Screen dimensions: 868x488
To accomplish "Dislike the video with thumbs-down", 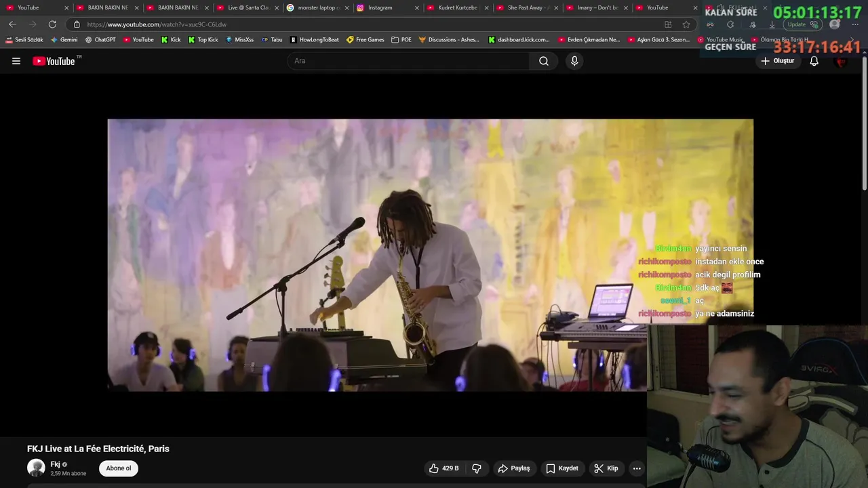I will 477,468.
